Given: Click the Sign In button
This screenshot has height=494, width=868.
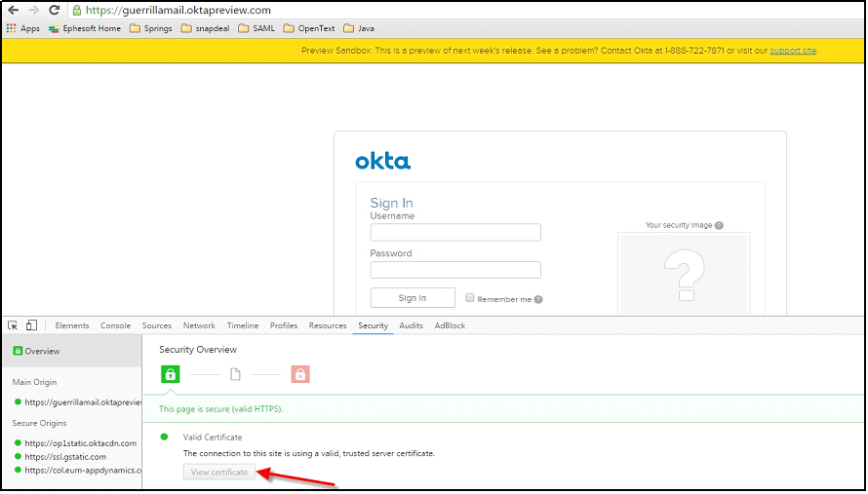Looking at the screenshot, I should point(413,297).
